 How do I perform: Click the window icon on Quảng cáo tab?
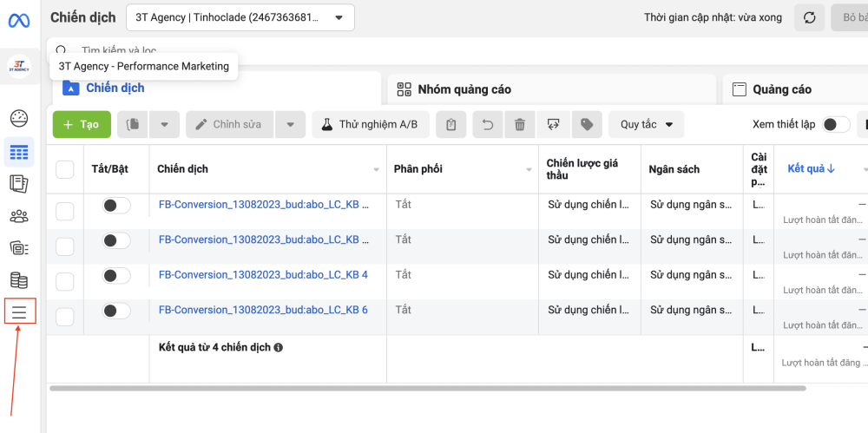[x=740, y=89]
